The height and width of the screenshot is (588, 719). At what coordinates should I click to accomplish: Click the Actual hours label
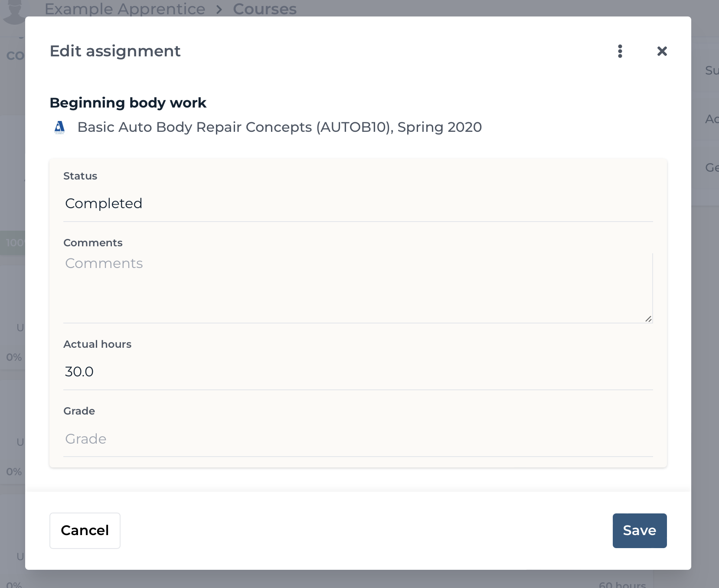click(97, 344)
